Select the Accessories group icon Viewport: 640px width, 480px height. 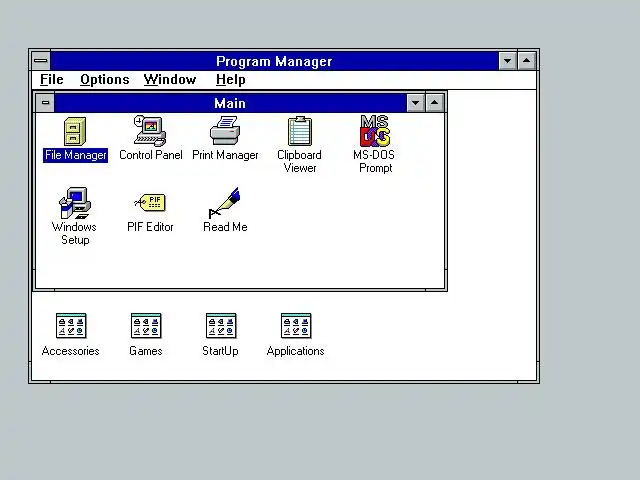(71, 326)
